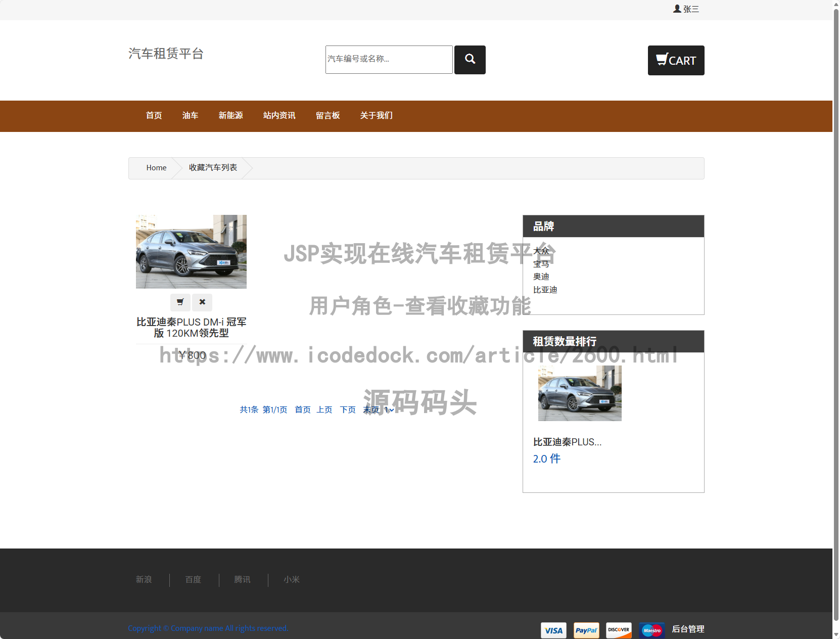Click the VISA payment icon
This screenshot has height=639, width=840.
(x=553, y=630)
